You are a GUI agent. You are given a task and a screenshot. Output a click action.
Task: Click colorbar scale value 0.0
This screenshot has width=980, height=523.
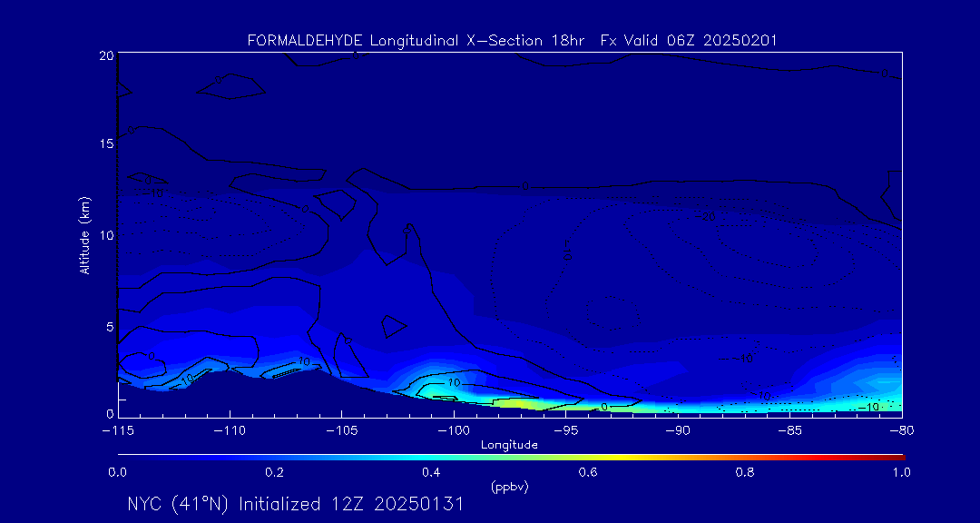point(117,472)
